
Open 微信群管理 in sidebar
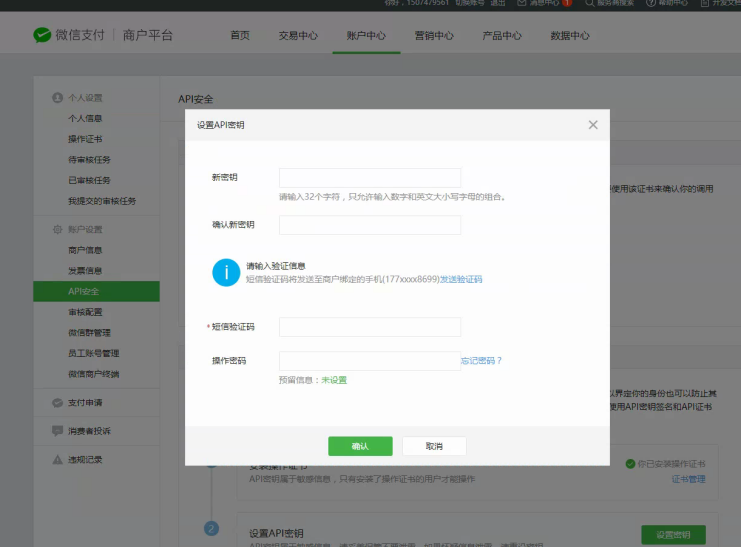click(89, 333)
